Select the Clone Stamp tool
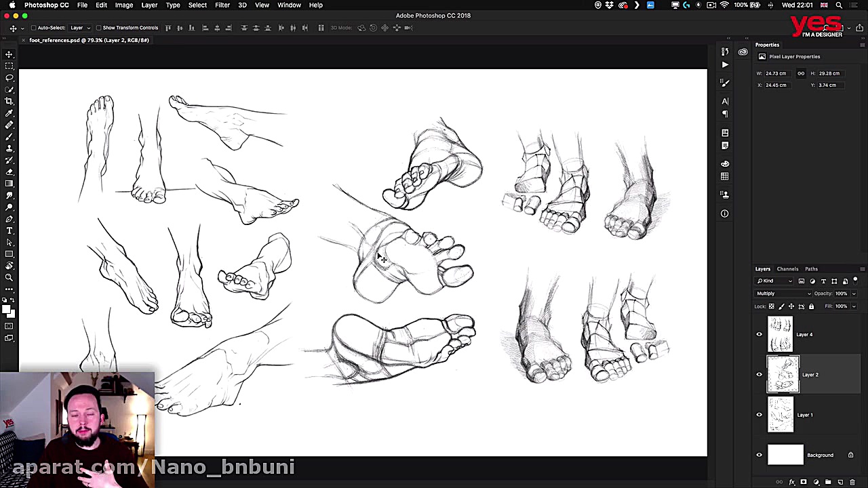The image size is (868, 488). [9, 148]
